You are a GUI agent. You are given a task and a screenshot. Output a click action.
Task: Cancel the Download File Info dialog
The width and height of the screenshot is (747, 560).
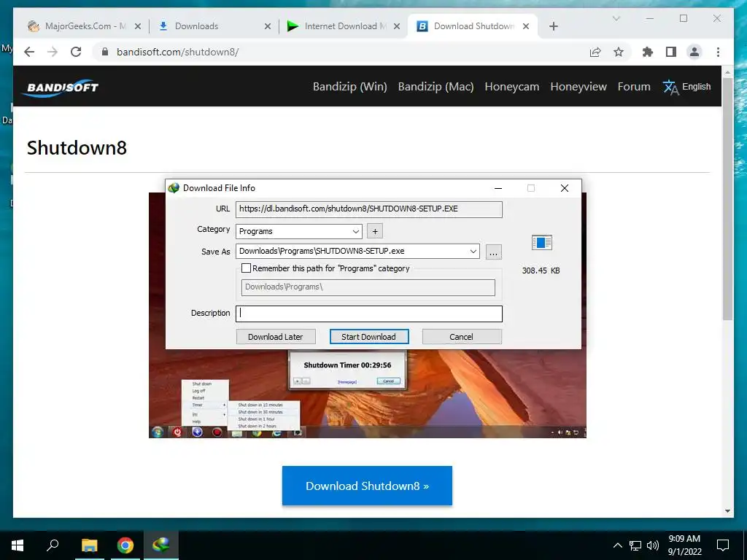(x=461, y=337)
